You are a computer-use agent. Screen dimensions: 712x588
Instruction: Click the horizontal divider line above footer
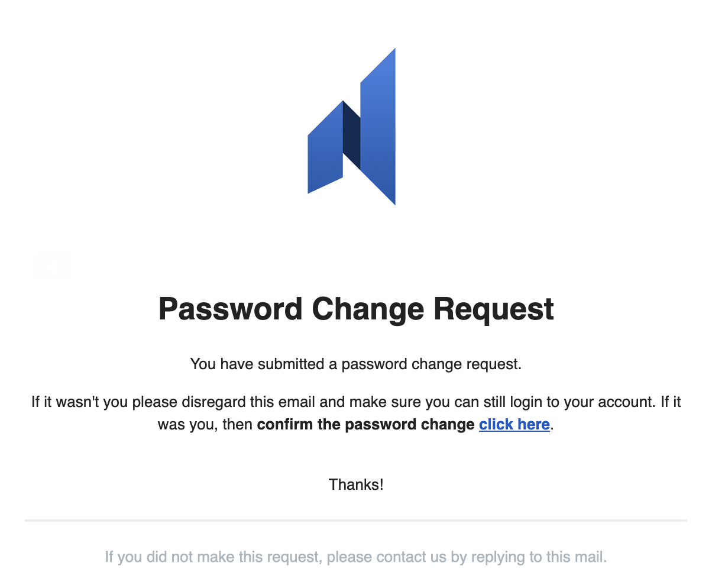pyautogui.click(x=356, y=521)
